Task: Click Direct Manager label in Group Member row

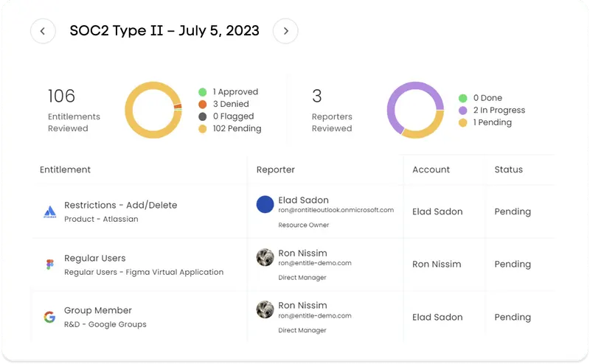Action: (x=302, y=330)
